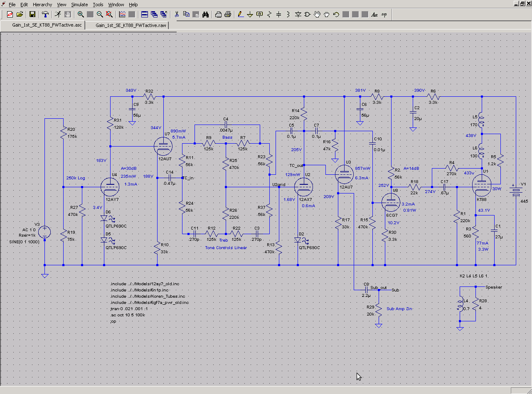532x394 pixels.
Task: Open the Control Panel hammer icon
Action: (x=45, y=15)
